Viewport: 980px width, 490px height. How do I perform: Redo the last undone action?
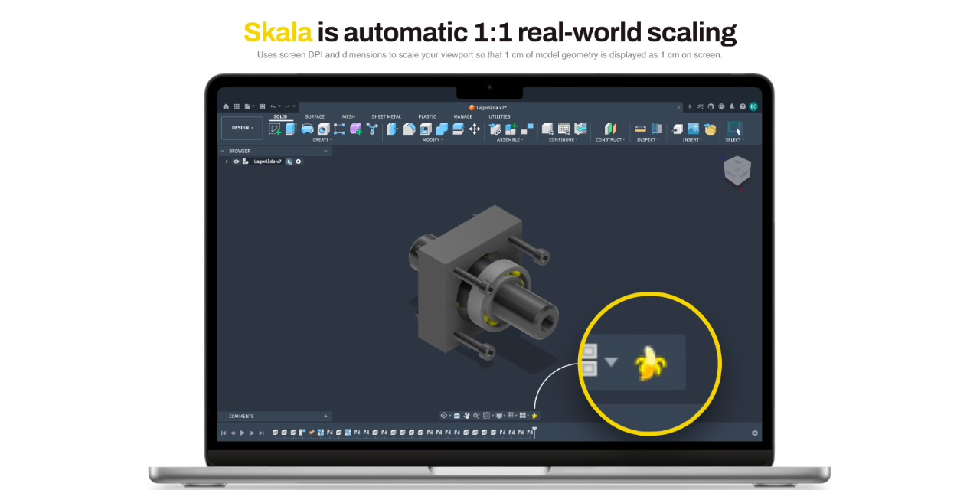coord(287,106)
